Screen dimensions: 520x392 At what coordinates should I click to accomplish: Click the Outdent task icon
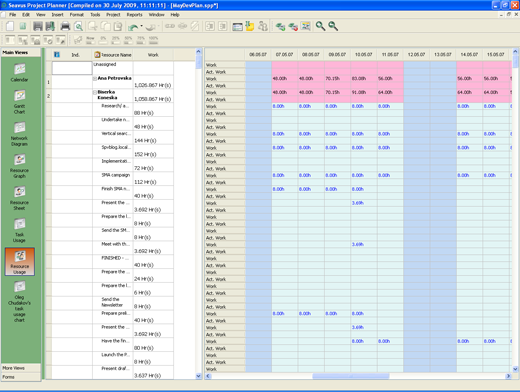[210, 26]
